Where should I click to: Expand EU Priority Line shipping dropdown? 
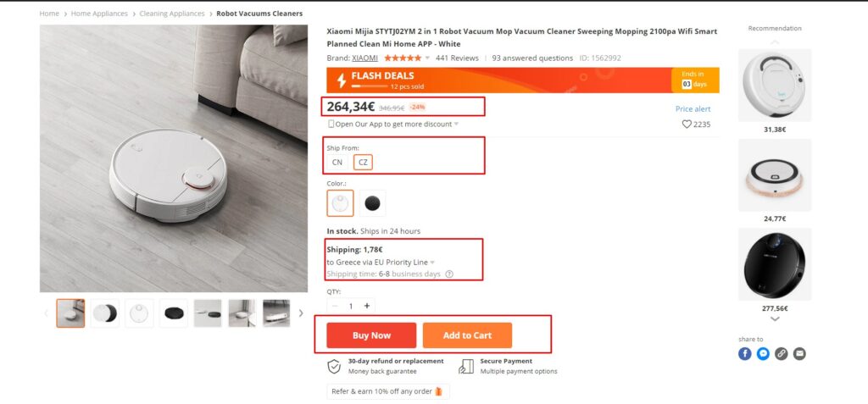[432, 263]
